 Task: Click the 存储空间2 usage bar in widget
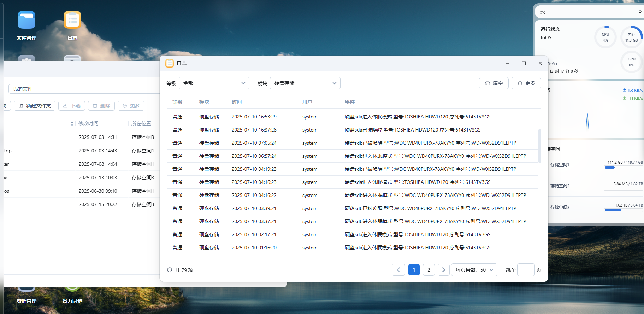(624, 189)
